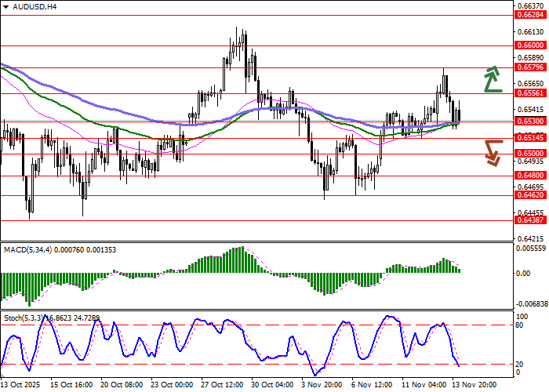
Task: Click the 15 Oct 16:00 time label
Action: (71, 385)
